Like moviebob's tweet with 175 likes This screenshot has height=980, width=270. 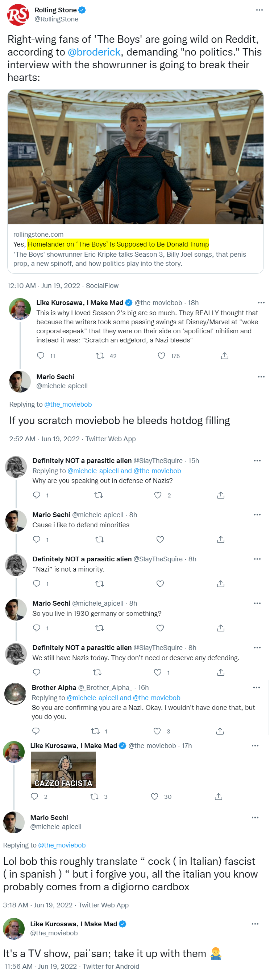[x=161, y=356]
